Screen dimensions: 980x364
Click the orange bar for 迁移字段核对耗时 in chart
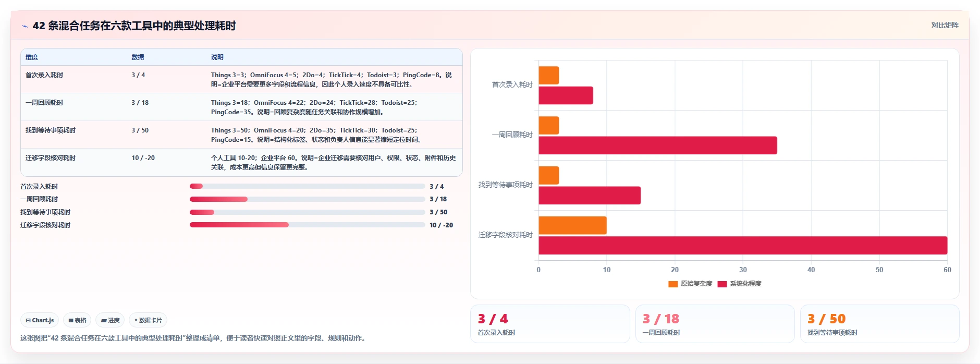(x=572, y=225)
